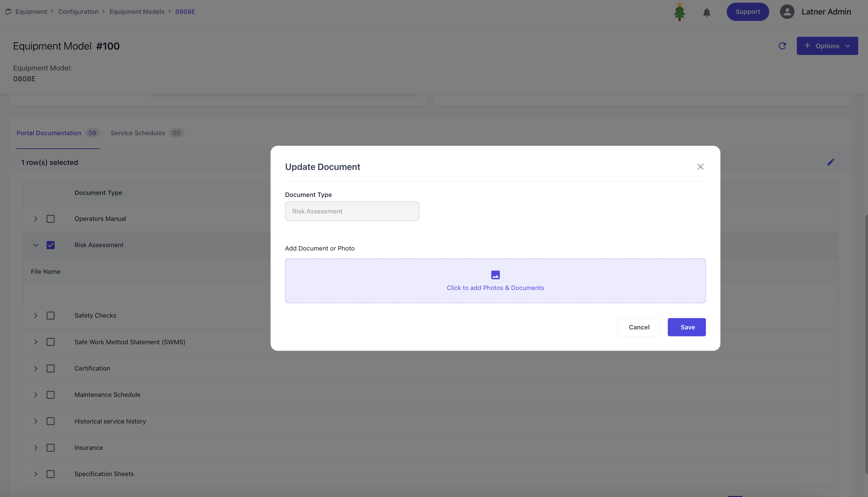Screen dimensions: 868x497
Task: Click the notification bell icon
Action: (706, 12)
